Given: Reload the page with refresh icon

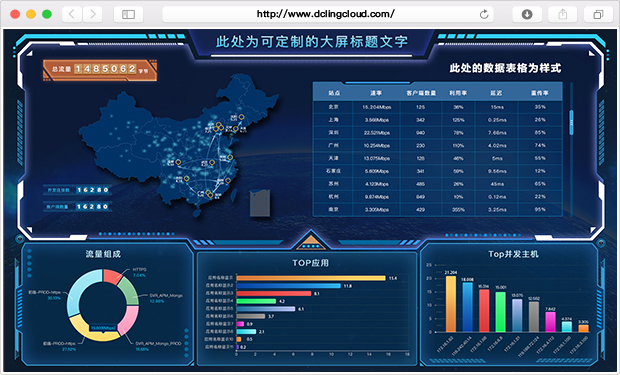Looking at the screenshot, I should [484, 15].
